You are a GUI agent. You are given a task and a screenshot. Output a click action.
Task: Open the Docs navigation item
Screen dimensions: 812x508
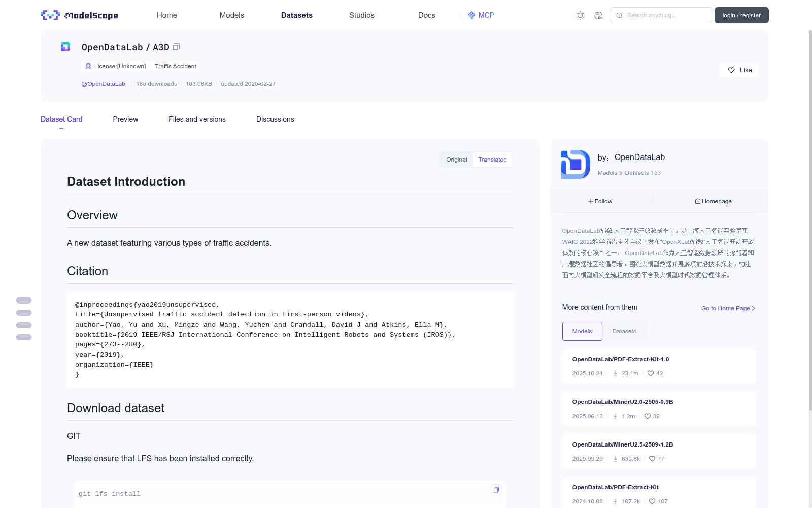427,15
